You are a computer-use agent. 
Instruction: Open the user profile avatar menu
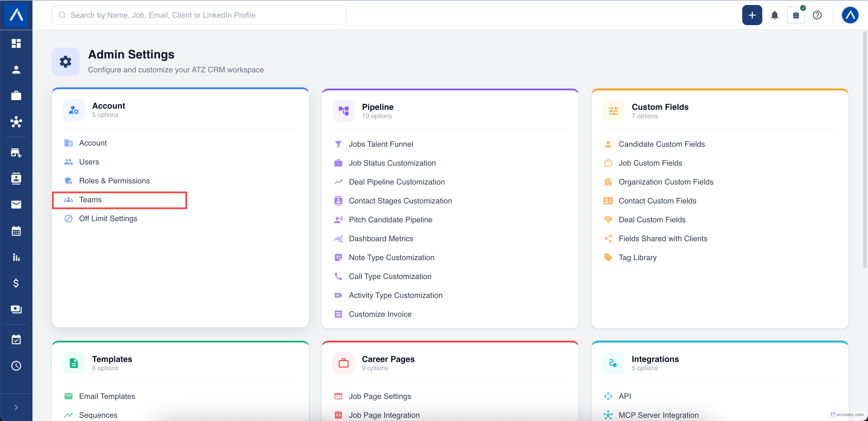click(850, 15)
